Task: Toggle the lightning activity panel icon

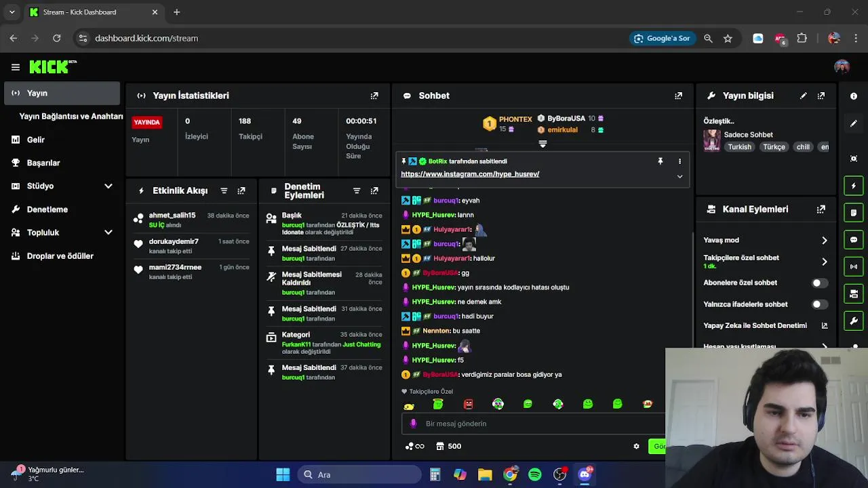Action: (x=854, y=186)
